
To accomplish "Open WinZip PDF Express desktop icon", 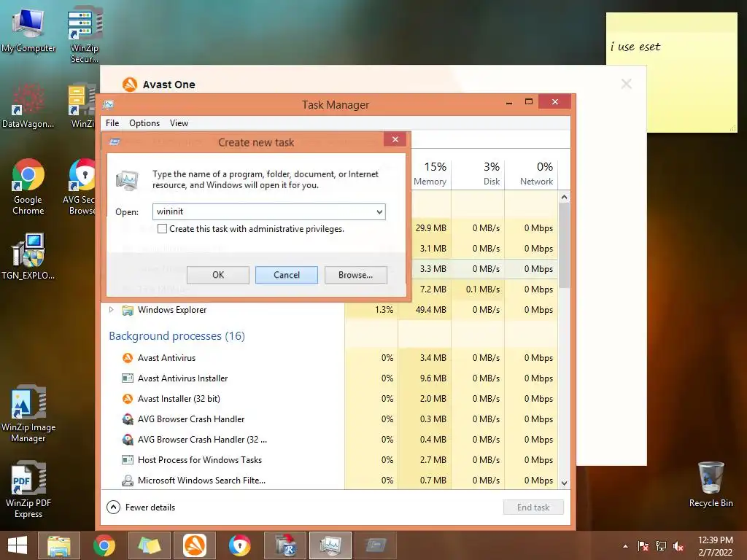I will point(28,489).
